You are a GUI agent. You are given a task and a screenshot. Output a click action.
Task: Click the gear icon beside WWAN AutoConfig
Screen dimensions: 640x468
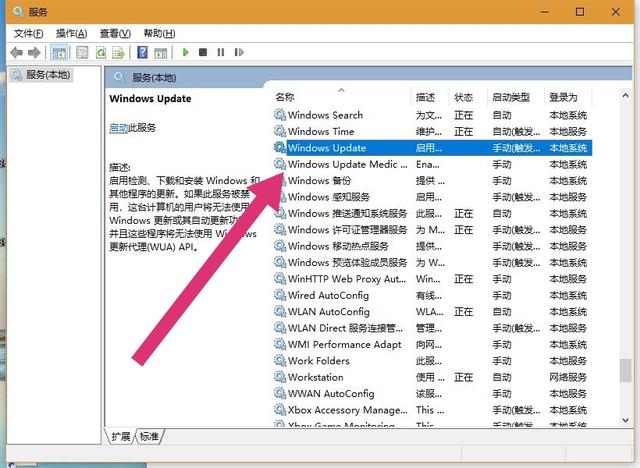[280, 393]
